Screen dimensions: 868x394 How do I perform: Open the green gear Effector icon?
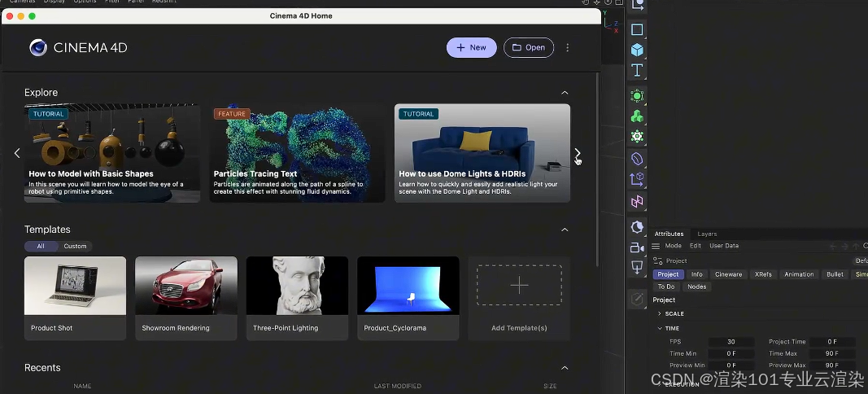pyautogui.click(x=637, y=136)
